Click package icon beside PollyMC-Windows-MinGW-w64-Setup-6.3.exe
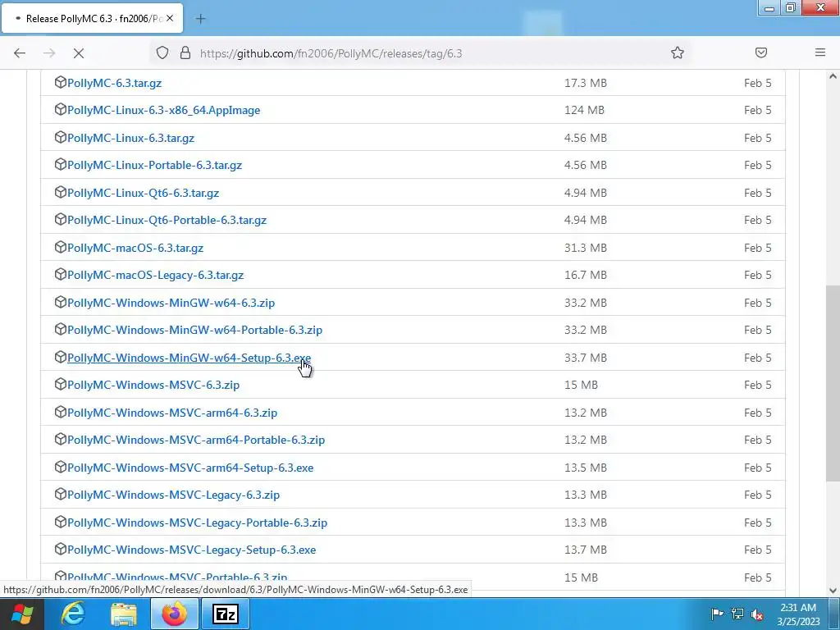 pyautogui.click(x=60, y=358)
